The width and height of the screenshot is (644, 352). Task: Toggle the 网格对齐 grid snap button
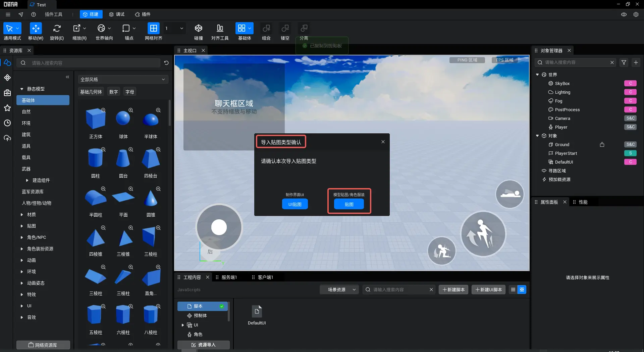point(153,32)
